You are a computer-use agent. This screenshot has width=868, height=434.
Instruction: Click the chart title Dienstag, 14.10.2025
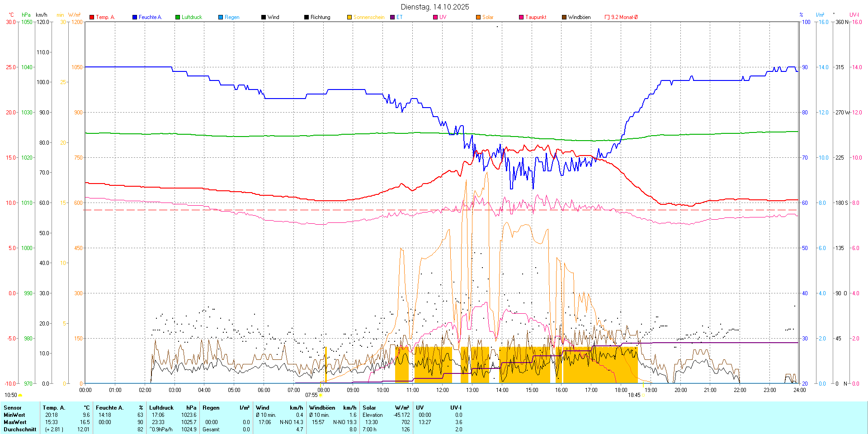click(x=435, y=7)
